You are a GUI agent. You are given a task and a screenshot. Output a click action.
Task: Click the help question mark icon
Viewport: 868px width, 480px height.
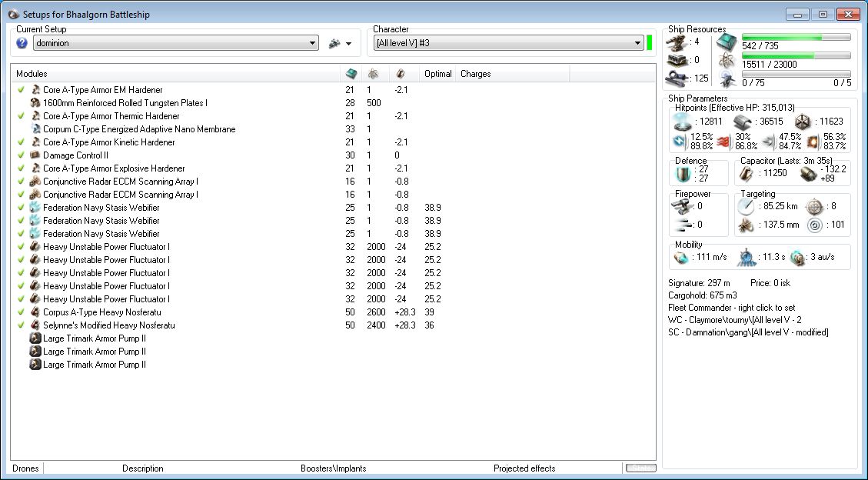[x=22, y=43]
